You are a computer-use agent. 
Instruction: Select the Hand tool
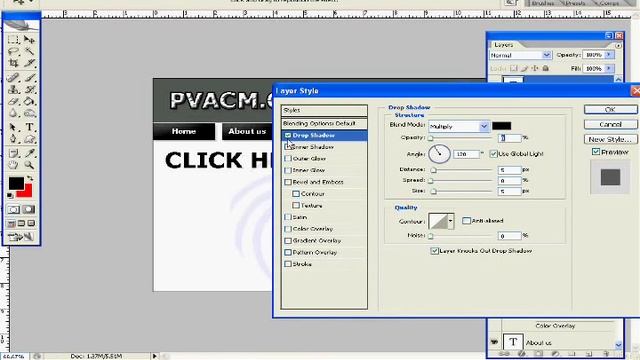click(13, 165)
